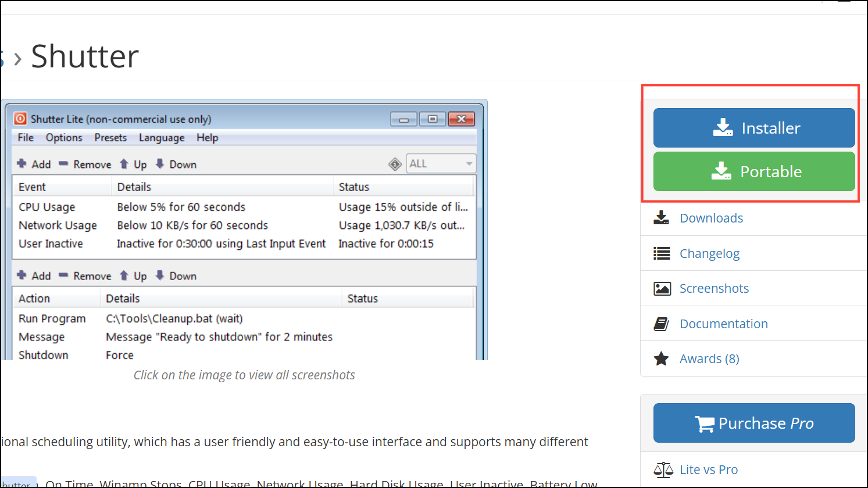
Task: Select the Message action row
Action: click(244, 337)
